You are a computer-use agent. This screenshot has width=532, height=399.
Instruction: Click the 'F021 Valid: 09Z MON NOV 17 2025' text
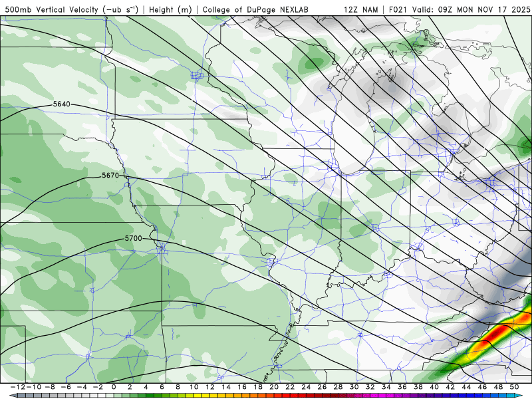click(459, 9)
